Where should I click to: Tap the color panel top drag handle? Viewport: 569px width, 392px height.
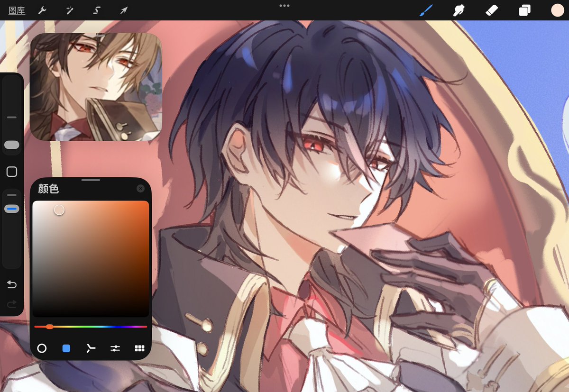point(91,180)
